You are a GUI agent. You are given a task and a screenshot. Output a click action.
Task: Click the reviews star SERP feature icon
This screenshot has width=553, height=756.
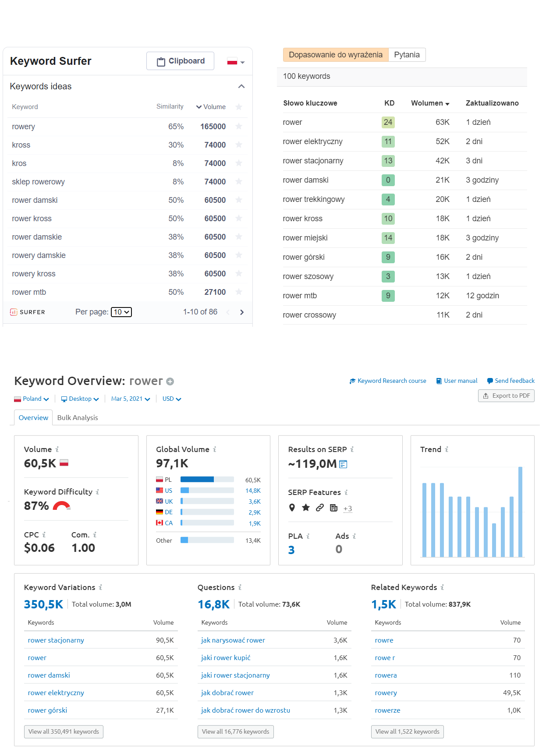tap(306, 508)
